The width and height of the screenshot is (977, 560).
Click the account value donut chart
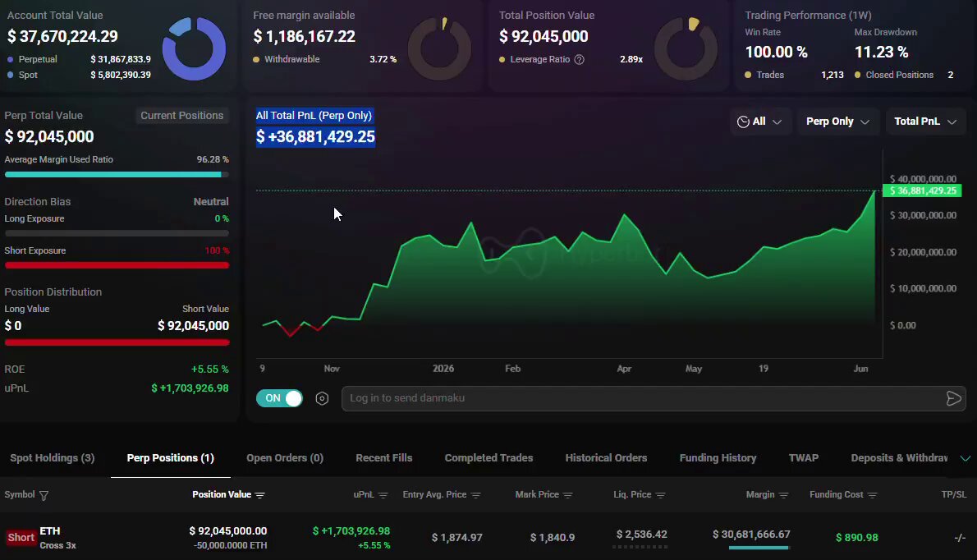point(194,48)
